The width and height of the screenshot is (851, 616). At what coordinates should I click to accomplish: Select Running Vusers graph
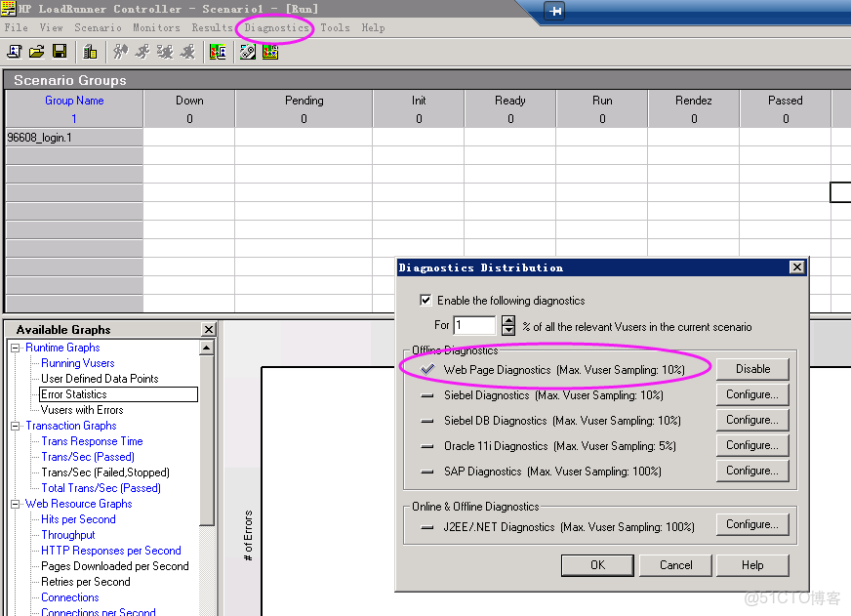point(78,363)
